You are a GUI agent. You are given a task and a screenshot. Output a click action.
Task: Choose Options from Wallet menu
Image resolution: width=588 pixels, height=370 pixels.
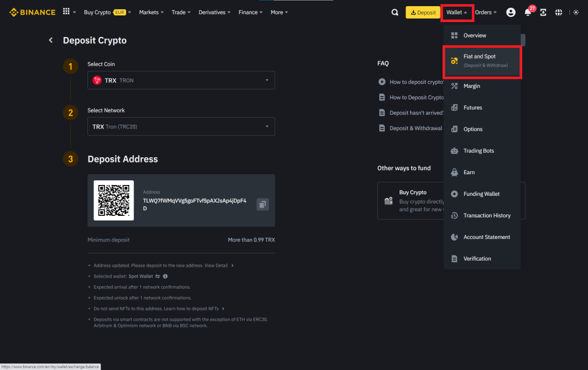[482, 129]
